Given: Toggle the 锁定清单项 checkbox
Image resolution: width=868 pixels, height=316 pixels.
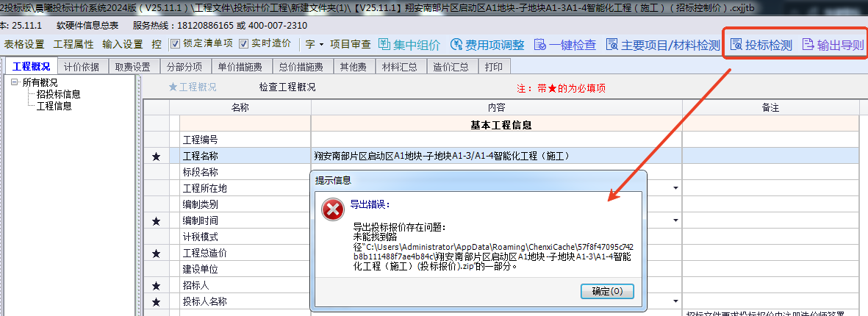Looking at the screenshot, I should pos(175,44).
